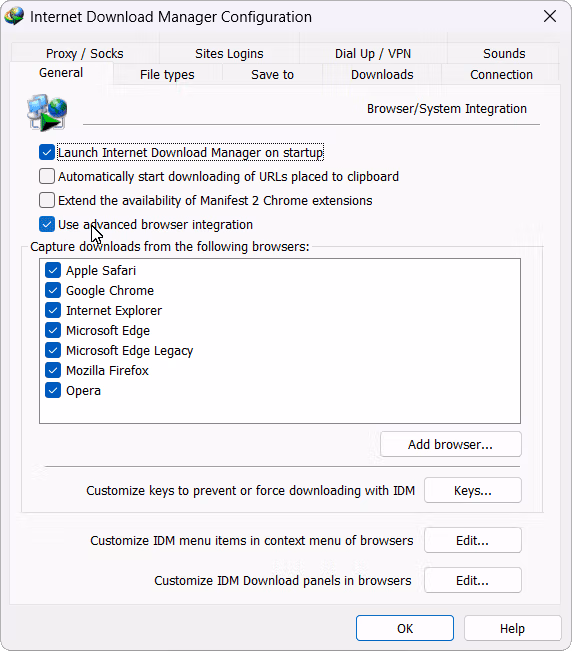Confirm settings with the OK button
572x651 pixels.
coord(405,628)
